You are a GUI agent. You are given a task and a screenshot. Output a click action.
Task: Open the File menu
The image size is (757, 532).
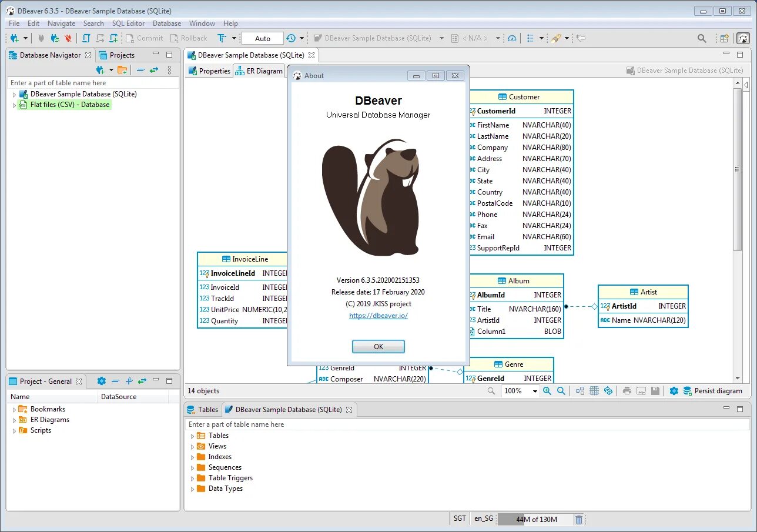(x=14, y=24)
